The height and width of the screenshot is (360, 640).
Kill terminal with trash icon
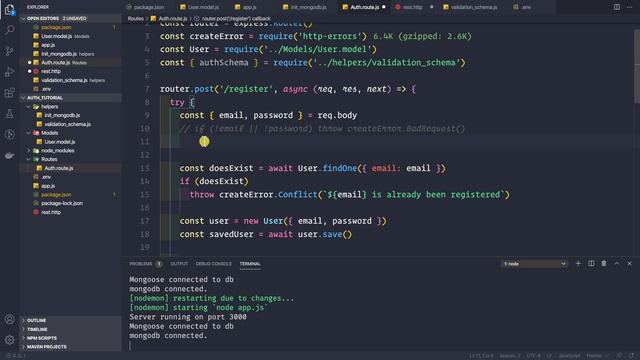coord(604,264)
